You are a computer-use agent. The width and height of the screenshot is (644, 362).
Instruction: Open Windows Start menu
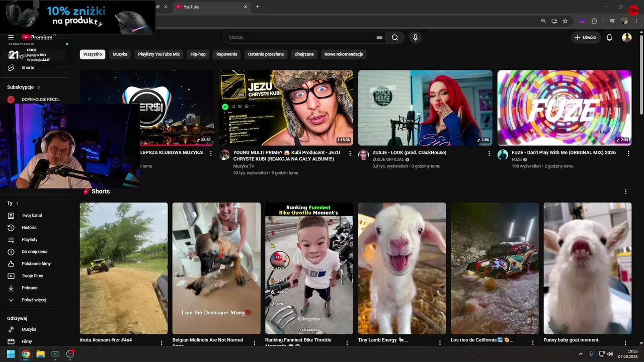coord(11,354)
